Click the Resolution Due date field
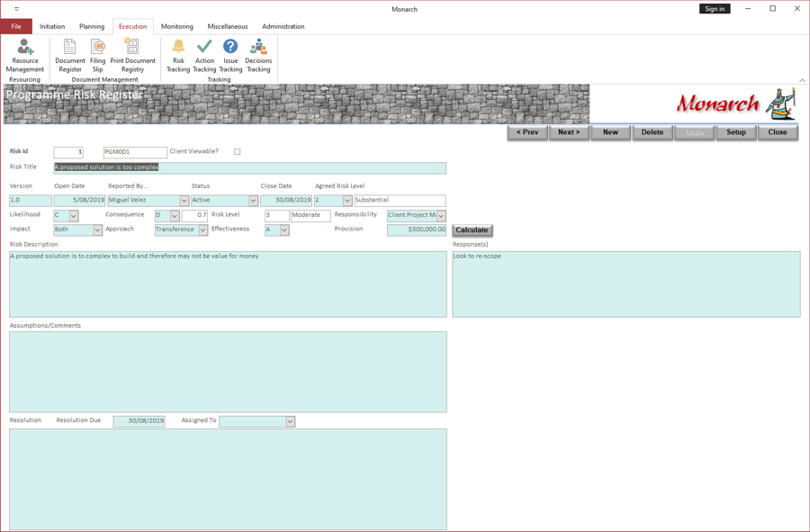This screenshot has height=532, width=810. pos(139,421)
